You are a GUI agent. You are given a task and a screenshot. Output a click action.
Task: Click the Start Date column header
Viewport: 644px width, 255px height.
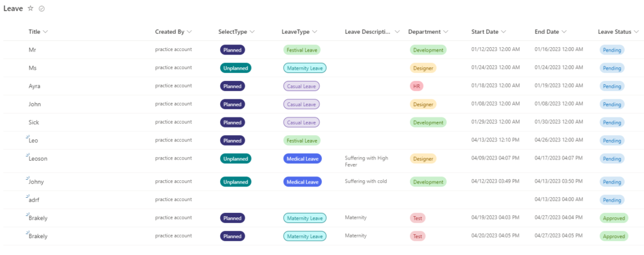point(489,31)
